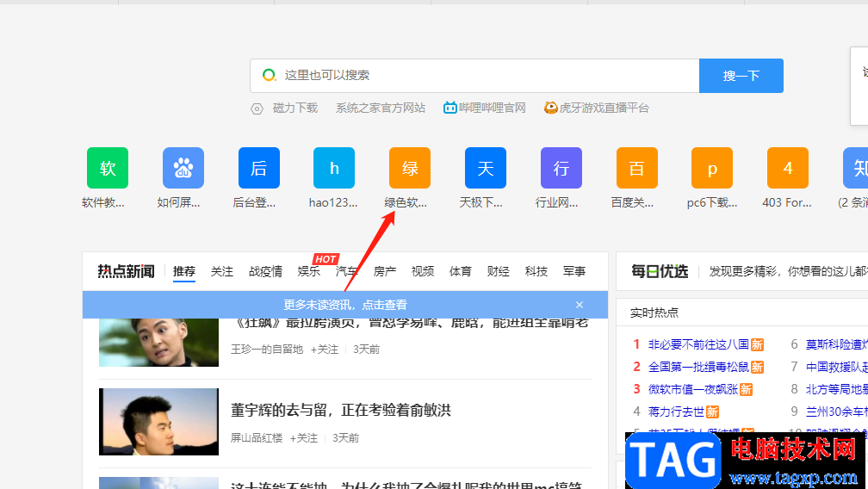Click the 后台登... shortcut label

(x=254, y=202)
